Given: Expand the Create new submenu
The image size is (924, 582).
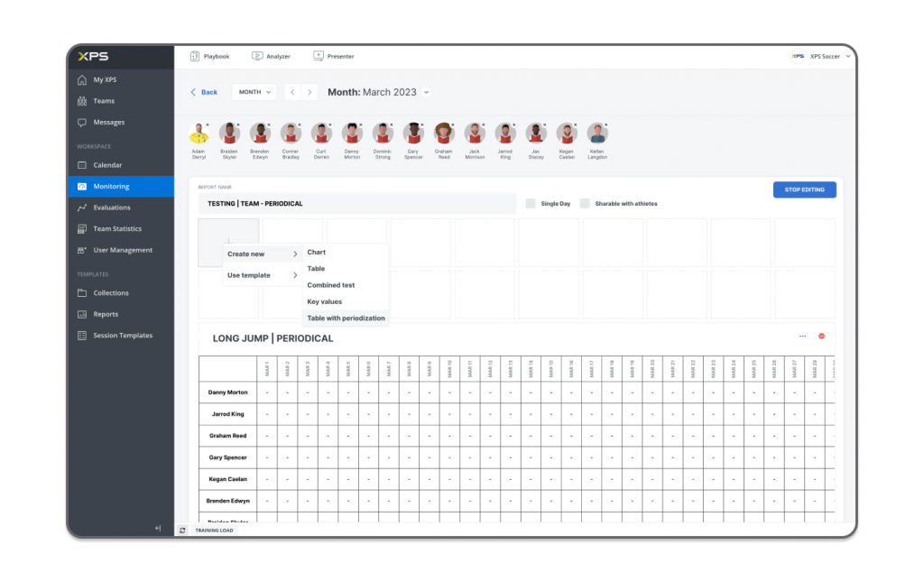Looking at the screenshot, I should pos(263,254).
